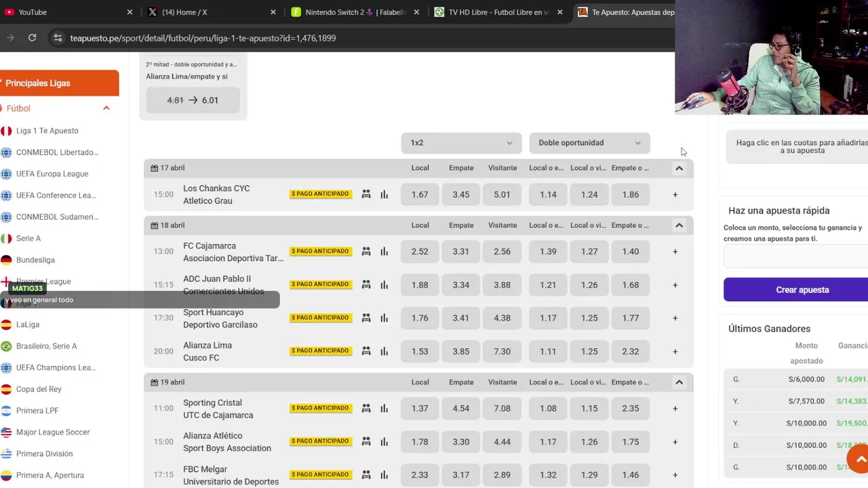Select Visitante odds 2.89 for Universitario de Deportes
The image size is (868, 488).
[x=502, y=474]
